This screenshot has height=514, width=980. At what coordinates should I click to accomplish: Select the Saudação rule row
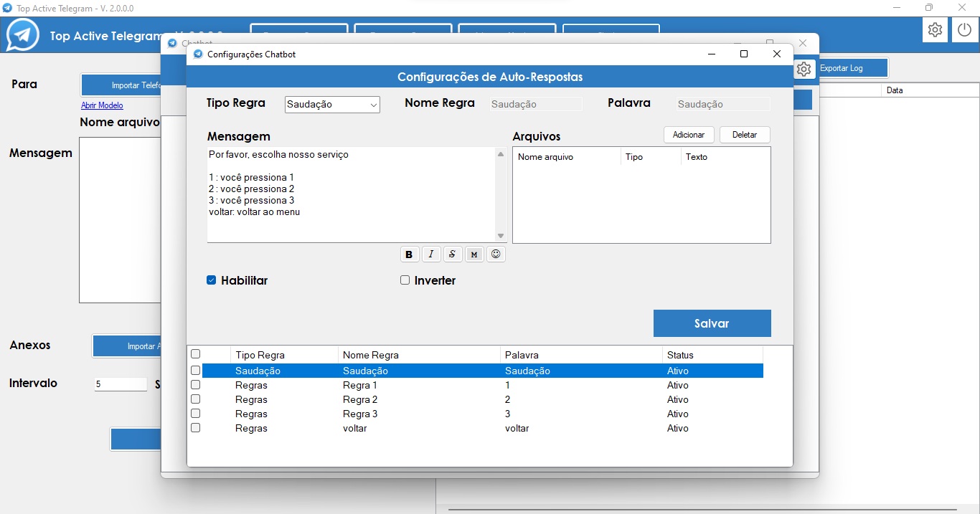pyautogui.click(x=482, y=371)
